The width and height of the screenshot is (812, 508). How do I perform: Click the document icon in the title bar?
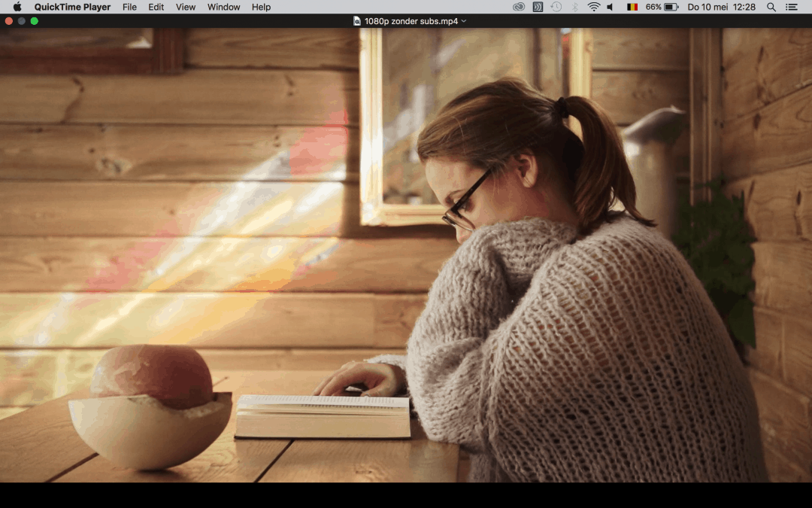pos(357,21)
